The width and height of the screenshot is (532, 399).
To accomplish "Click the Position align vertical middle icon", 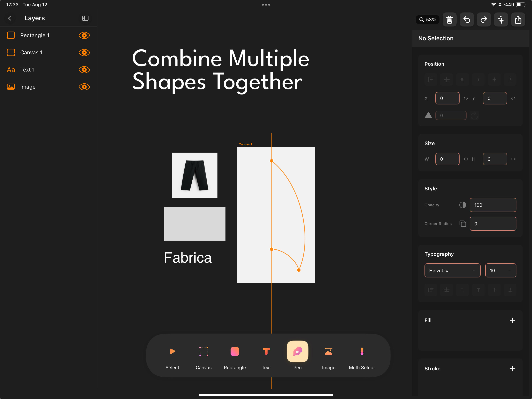I will coord(494,79).
